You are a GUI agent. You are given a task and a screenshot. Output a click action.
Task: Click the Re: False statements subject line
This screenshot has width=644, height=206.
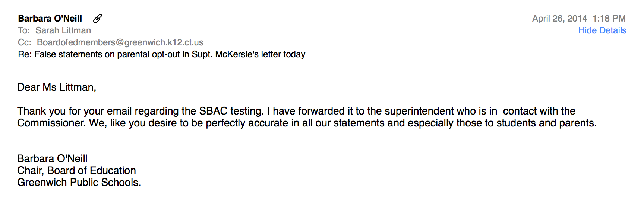(161, 54)
